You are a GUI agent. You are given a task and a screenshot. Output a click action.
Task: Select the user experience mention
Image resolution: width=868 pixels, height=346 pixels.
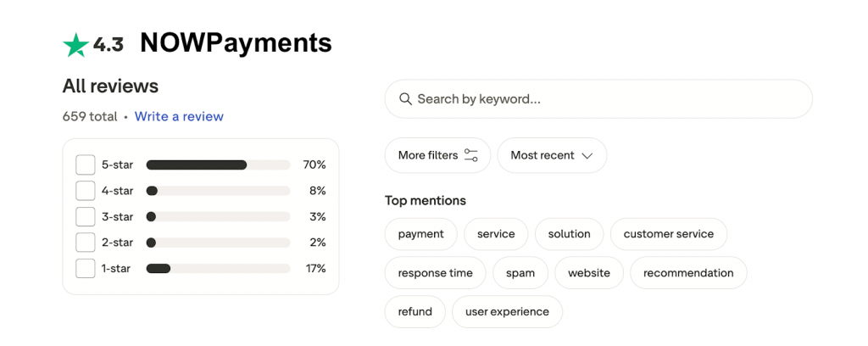506,311
